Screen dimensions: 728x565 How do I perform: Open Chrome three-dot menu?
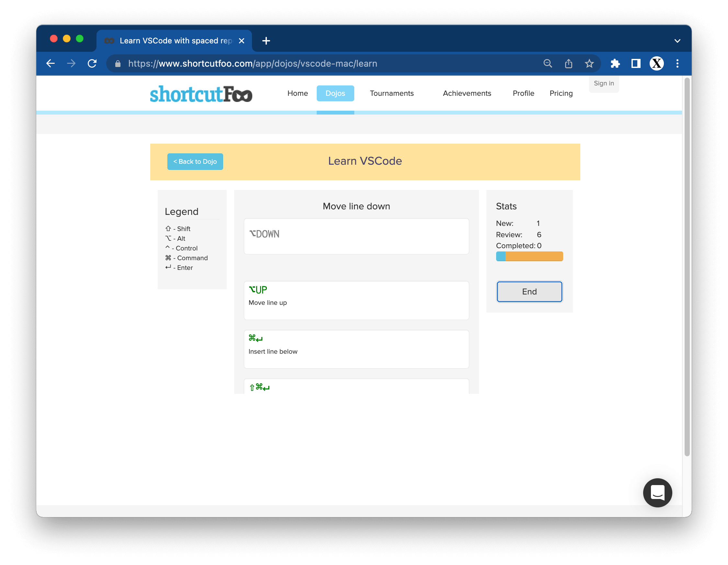(x=677, y=63)
